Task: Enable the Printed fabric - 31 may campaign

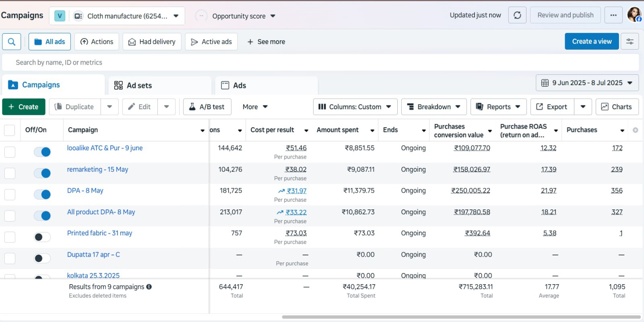Action: (42, 237)
